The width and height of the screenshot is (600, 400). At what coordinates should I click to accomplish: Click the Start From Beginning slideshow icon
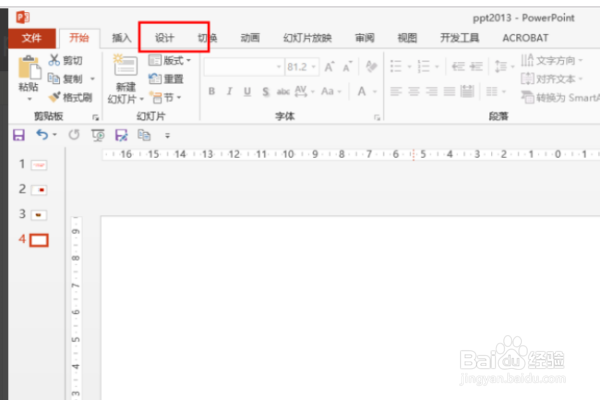tap(98, 135)
